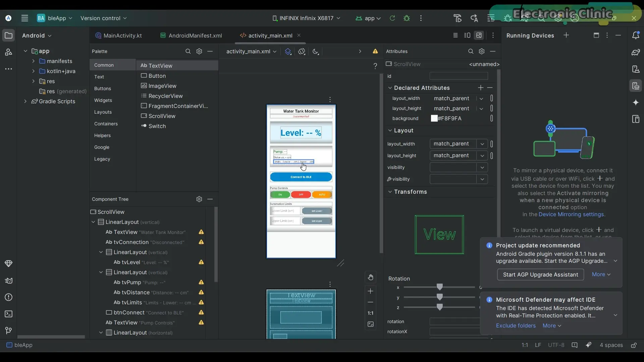
Task: Click the background color swatch #F8F9FA
Action: coord(434,118)
